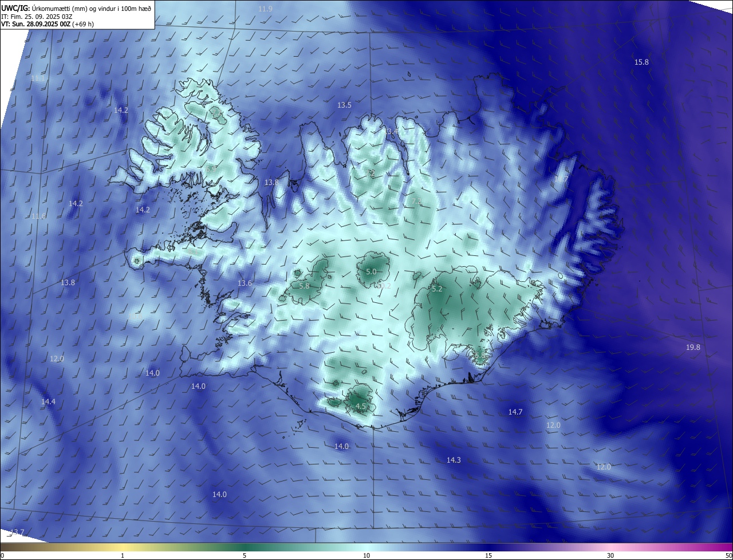This screenshot has width=733, height=560.
Task: Click the UWC/IG Úrkomumætti title line
Action: 76,7
